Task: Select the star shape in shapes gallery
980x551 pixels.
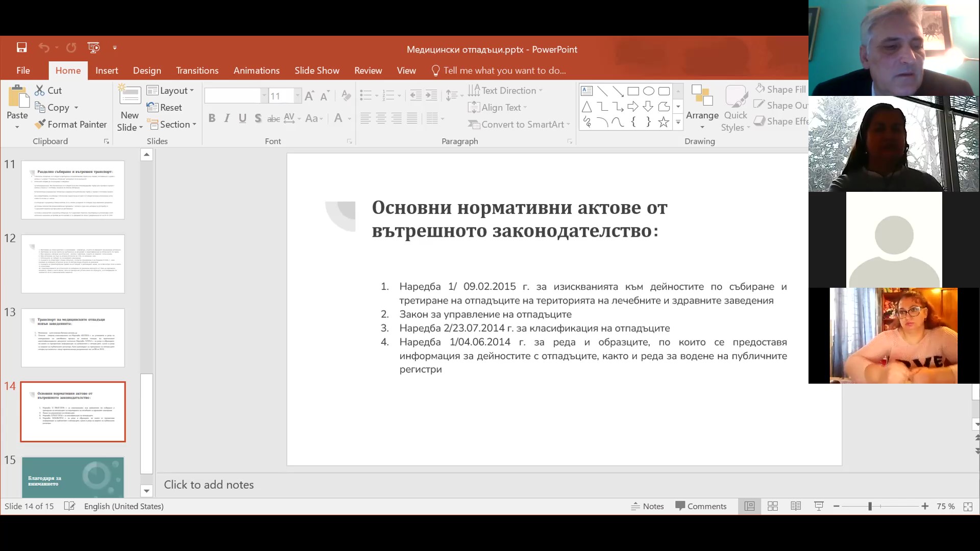Action: [663, 122]
